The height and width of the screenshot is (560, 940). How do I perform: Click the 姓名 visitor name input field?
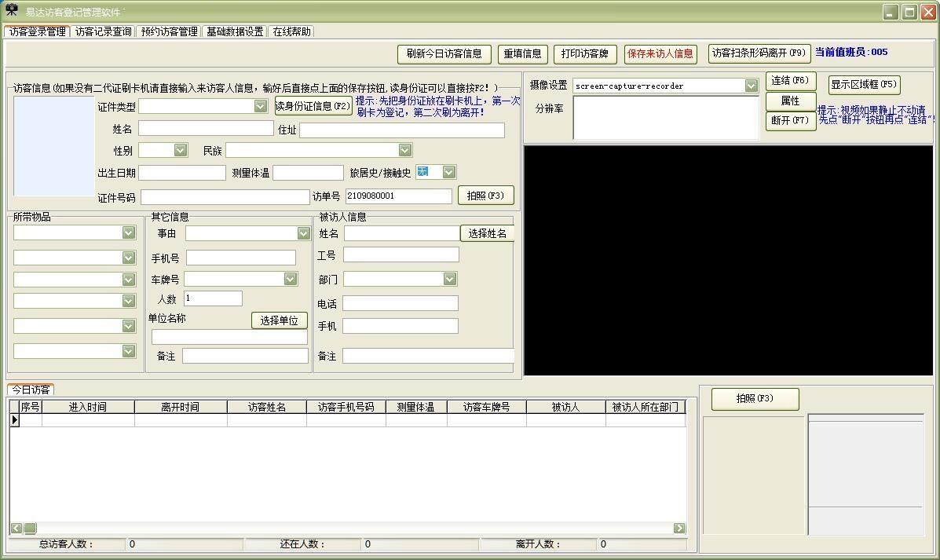[206, 128]
